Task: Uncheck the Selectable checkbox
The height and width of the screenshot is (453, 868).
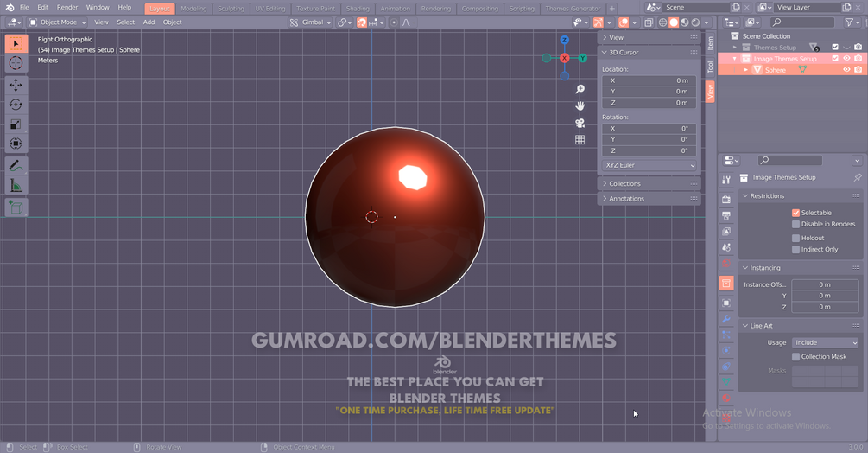Action: 795,213
